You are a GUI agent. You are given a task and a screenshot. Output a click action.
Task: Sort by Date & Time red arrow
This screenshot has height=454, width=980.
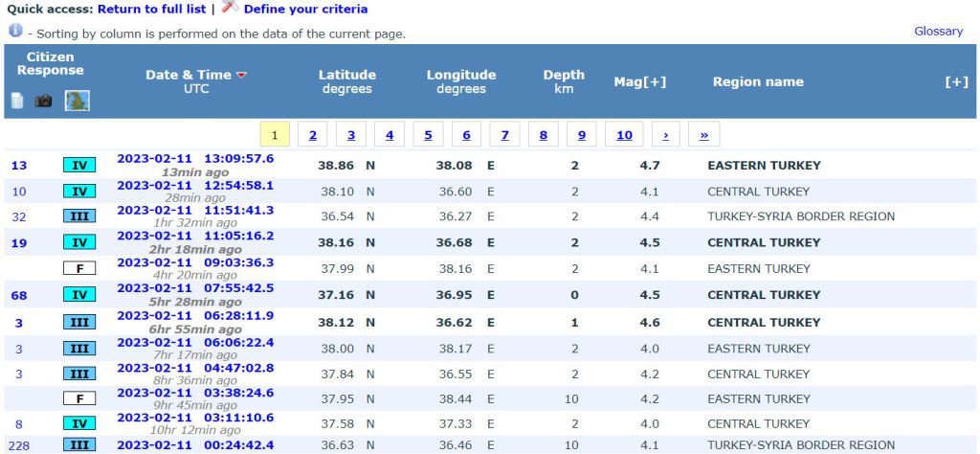(241, 76)
